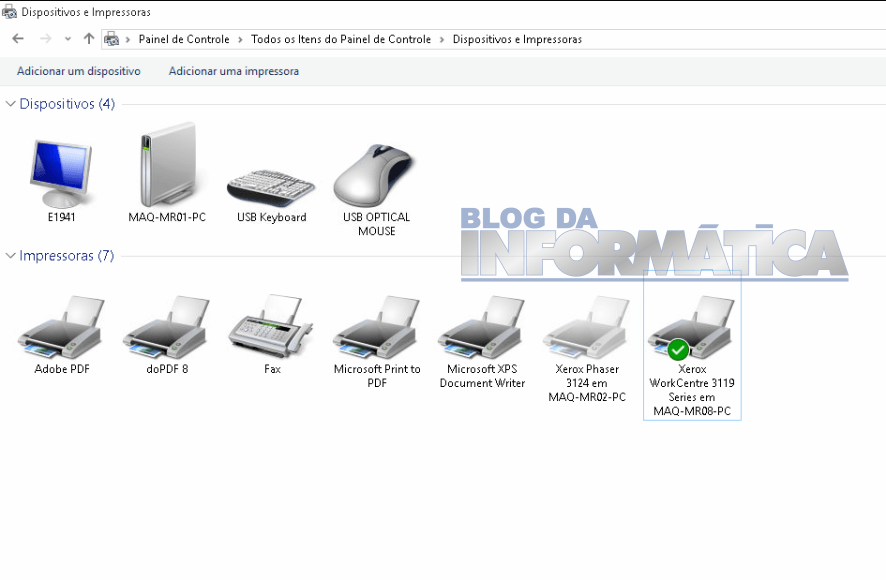Go up one level with up arrow
The height and width of the screenshot is (580, 886).
tap(89, 38)
